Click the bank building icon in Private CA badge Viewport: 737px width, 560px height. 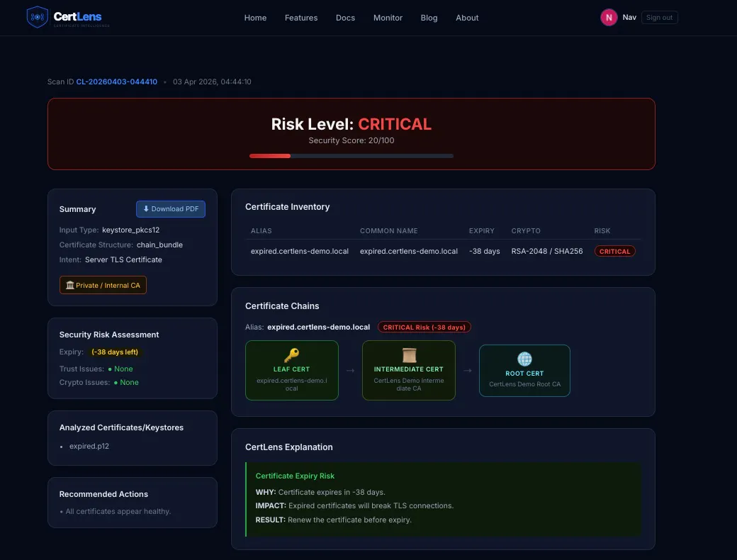coord(70,285)
